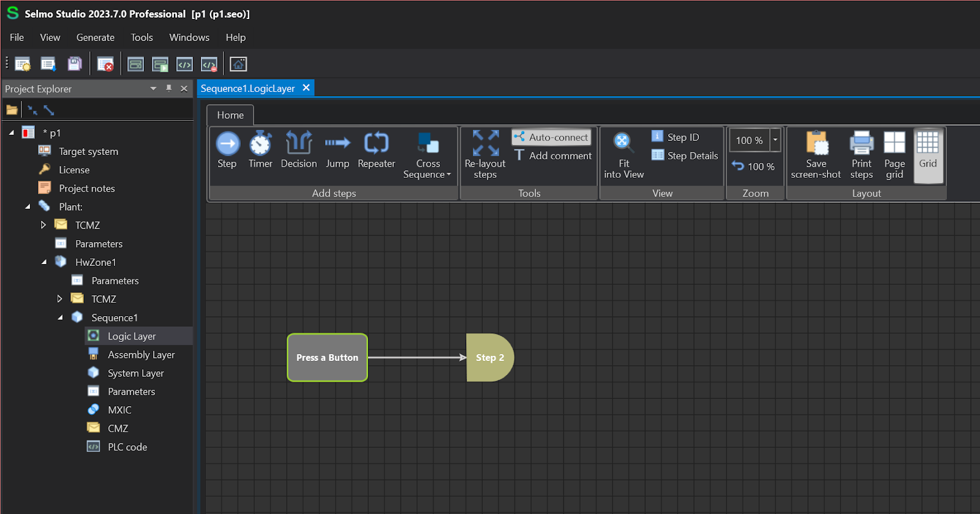This screenshot has height=514, width=980.
Task: Expand the TCMZ folder under HwZone1
Action: pos(59,299)
